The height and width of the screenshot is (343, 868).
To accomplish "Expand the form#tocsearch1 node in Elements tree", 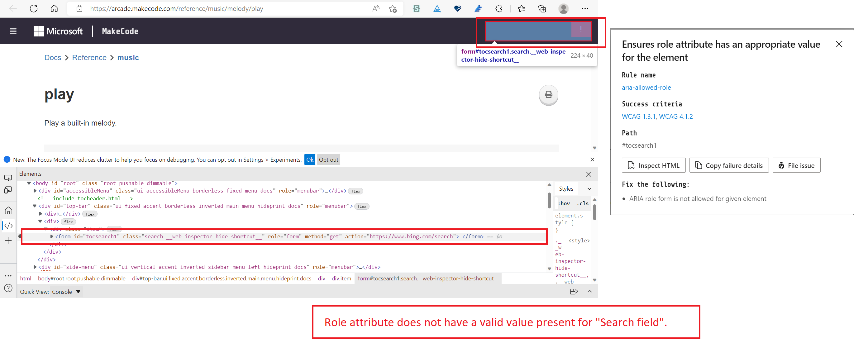I will click(51, 236).
